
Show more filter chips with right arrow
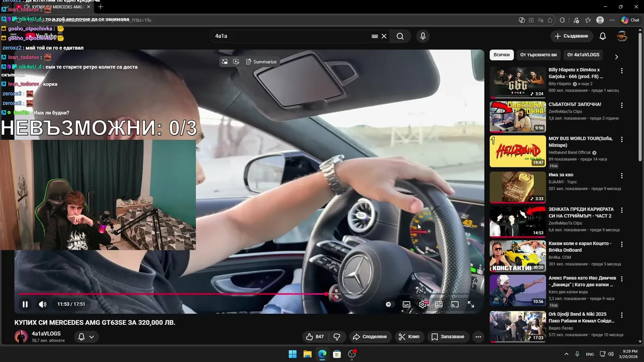click(616, 56)
